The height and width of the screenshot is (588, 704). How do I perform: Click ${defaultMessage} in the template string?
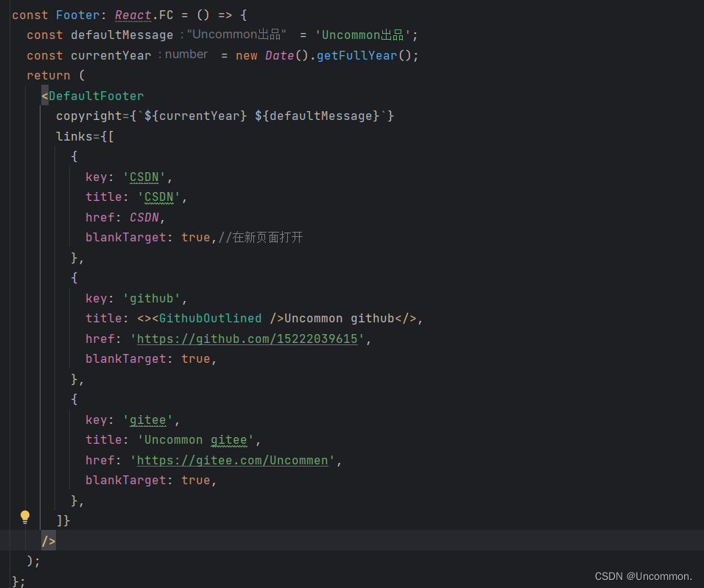317,116
